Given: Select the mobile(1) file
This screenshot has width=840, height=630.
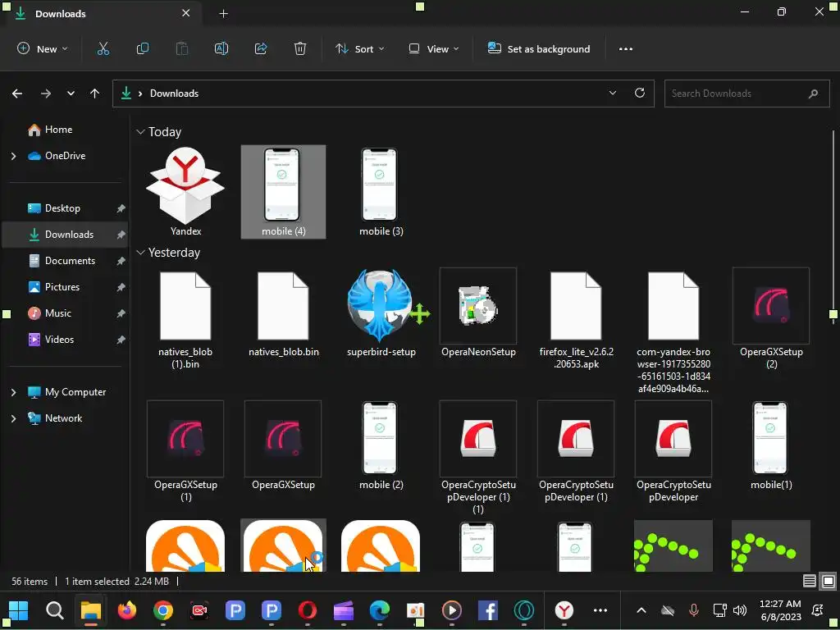Looking at the screenshot, I should coord(771,445).
